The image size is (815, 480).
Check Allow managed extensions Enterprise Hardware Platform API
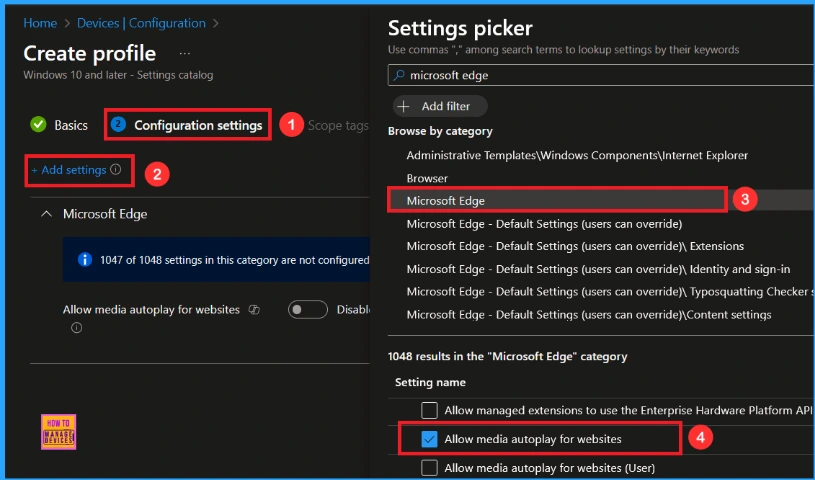(x=429, y=410)
